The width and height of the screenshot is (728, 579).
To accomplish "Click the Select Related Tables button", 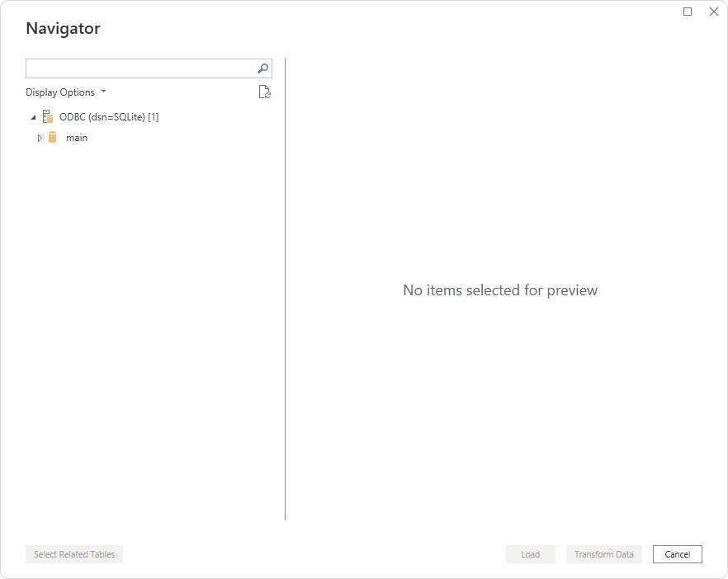I will (74, 554).
